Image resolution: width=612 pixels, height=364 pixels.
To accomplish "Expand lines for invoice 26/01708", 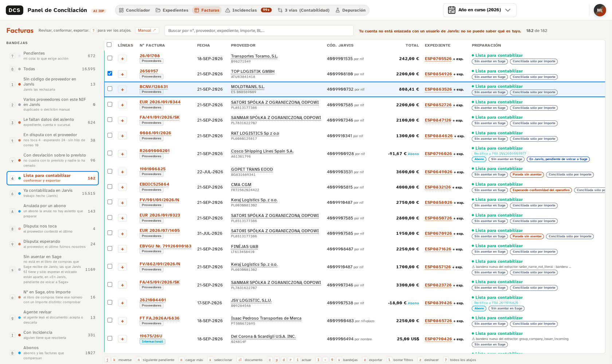I will tap(122, 59).
